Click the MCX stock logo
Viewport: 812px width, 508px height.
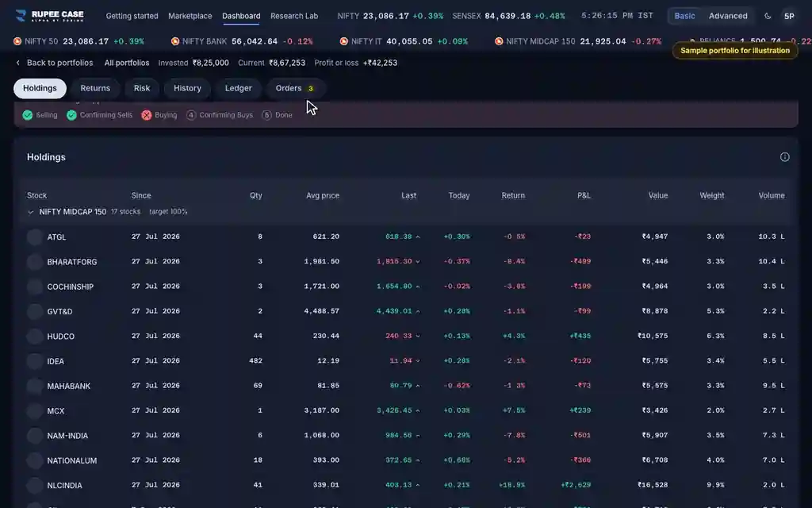tap(35, 411)
